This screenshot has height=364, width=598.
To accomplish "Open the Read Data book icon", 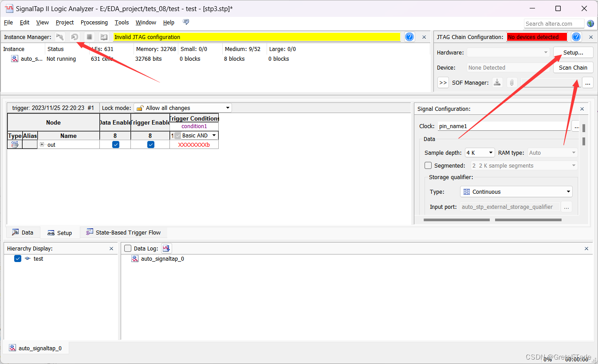I will (x=104, y=37).
